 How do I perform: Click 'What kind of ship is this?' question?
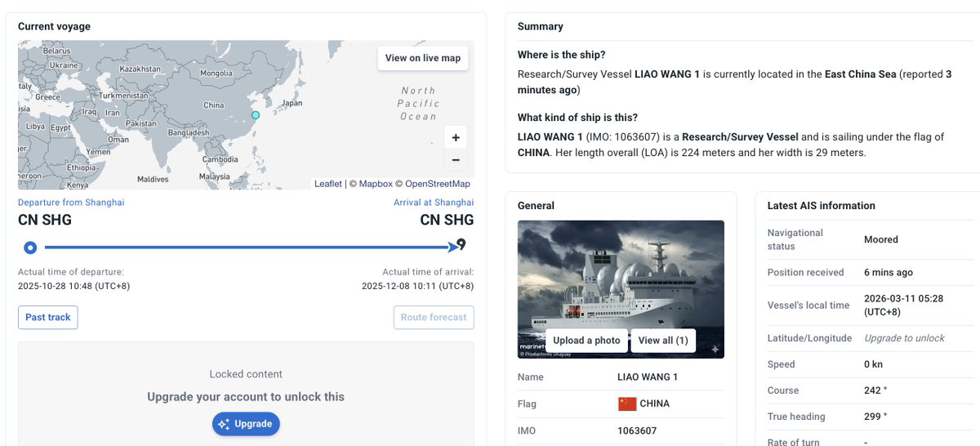click(x=578, y=117)
